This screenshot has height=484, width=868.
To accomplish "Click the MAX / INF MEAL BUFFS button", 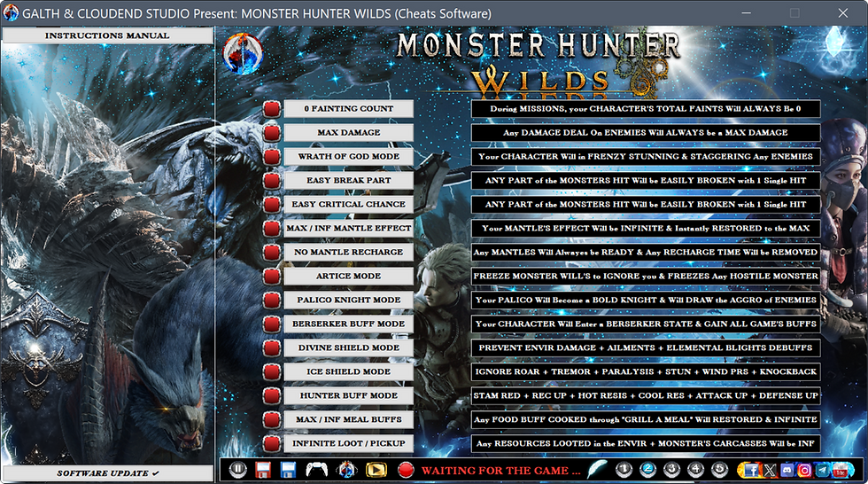I will tap(349, 419).
